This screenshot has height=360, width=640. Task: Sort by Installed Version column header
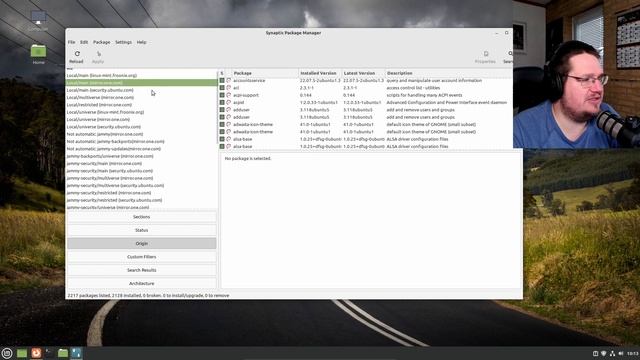click(320, 73)
